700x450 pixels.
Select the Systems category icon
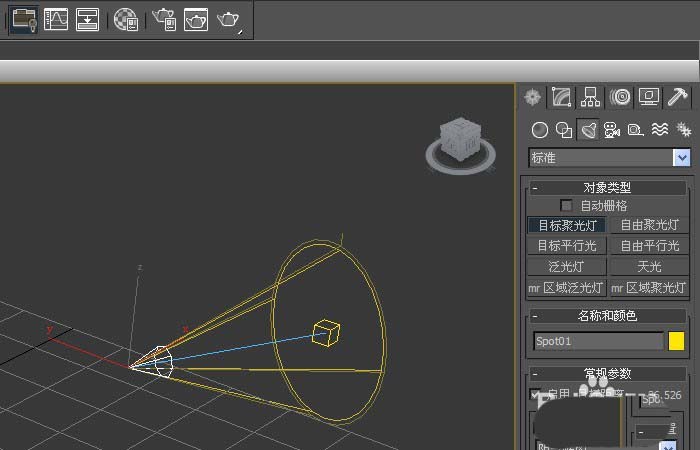click(x=683, y=130)
